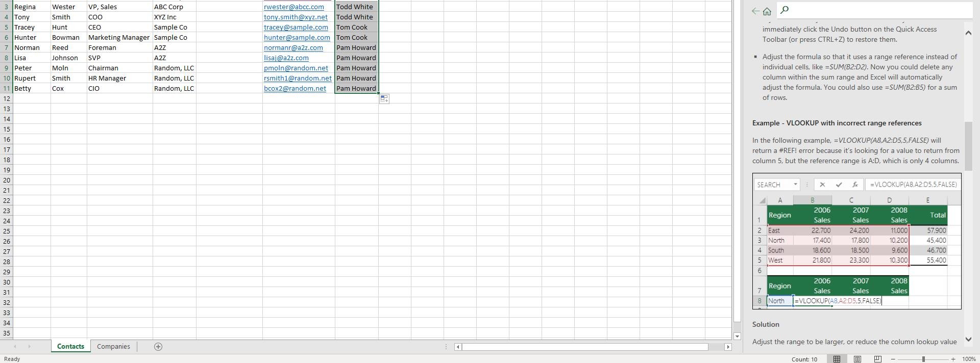Select the Johnson last name cell
The image size is (980, 363).
click(69, 58)
